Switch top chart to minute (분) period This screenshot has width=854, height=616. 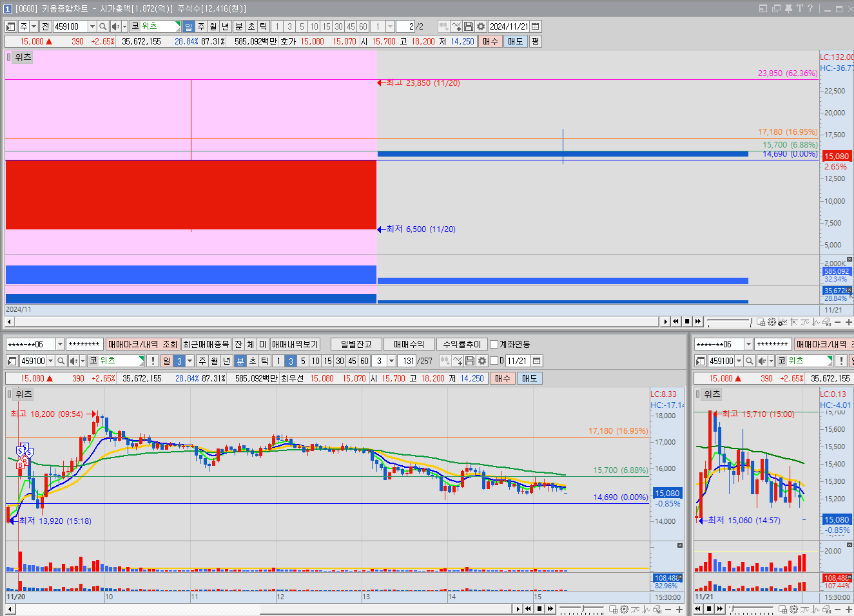(x=239, y=26)
